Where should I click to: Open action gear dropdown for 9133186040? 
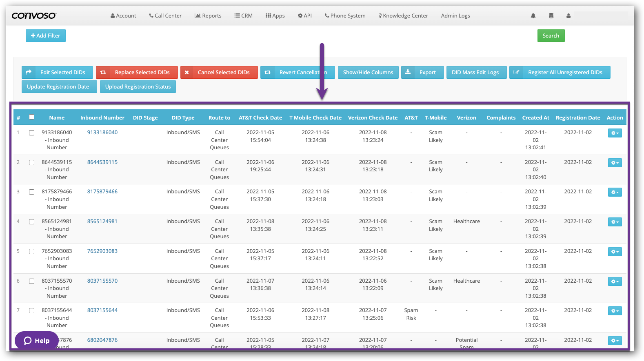coord(615,133)
